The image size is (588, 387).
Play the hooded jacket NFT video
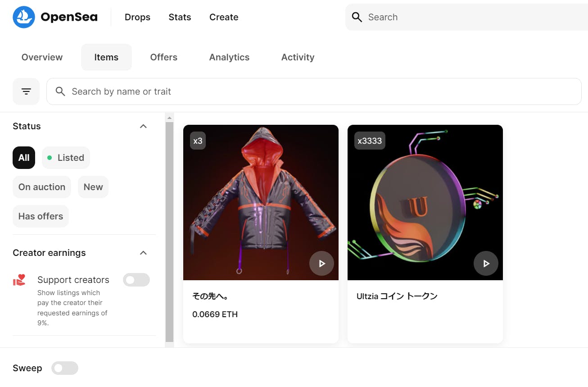[321, 264]
